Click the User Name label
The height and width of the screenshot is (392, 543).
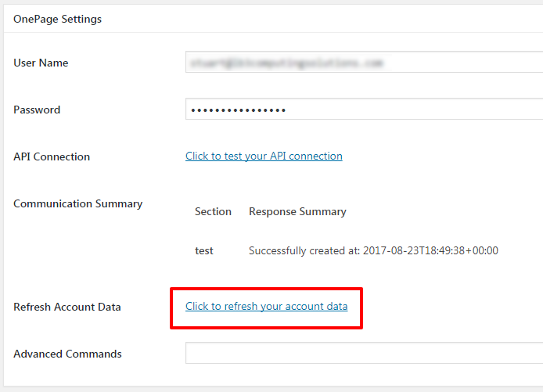point(41,63)
